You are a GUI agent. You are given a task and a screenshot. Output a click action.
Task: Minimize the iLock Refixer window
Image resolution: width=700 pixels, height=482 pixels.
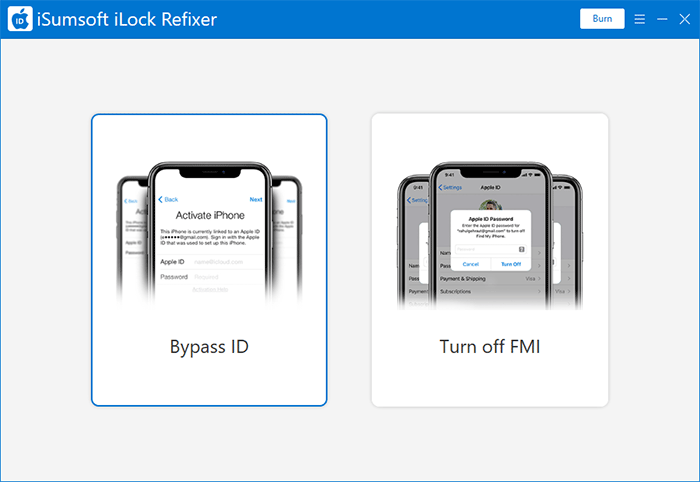click(x=662, y=19)
